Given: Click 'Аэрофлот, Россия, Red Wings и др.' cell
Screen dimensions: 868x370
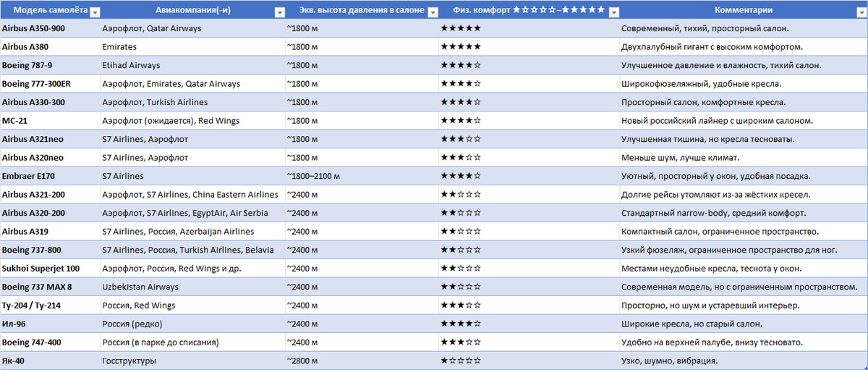Looking at the screenshot, I should click(193, 269).
